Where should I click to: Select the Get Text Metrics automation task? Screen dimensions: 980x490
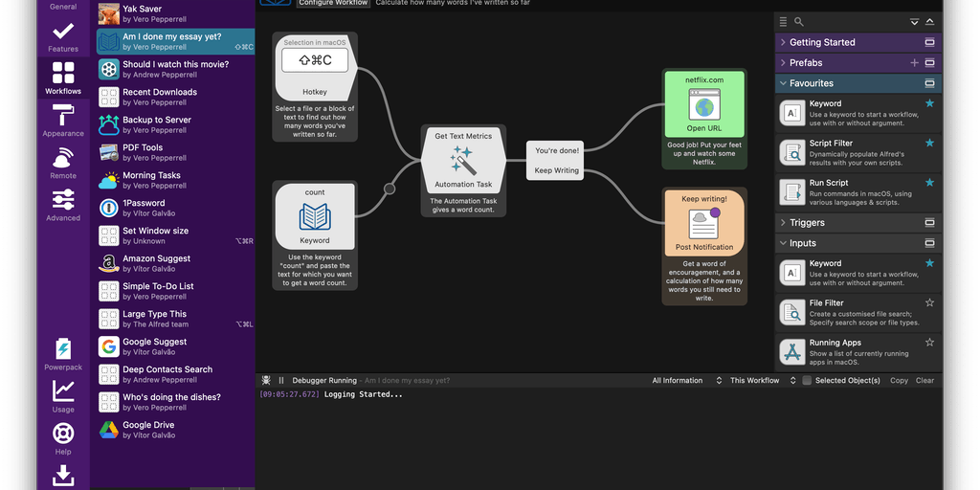click(x=463, y=161)
